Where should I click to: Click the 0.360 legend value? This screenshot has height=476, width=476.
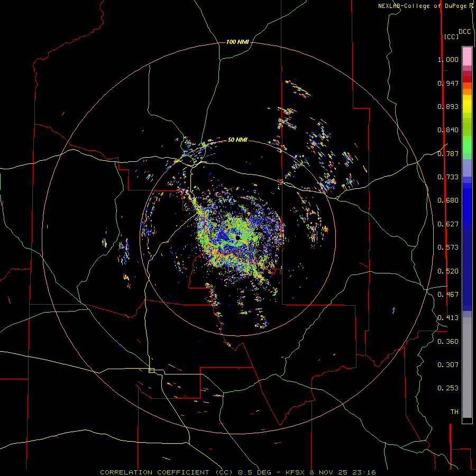pyautogui.click(x=448, y=342)
